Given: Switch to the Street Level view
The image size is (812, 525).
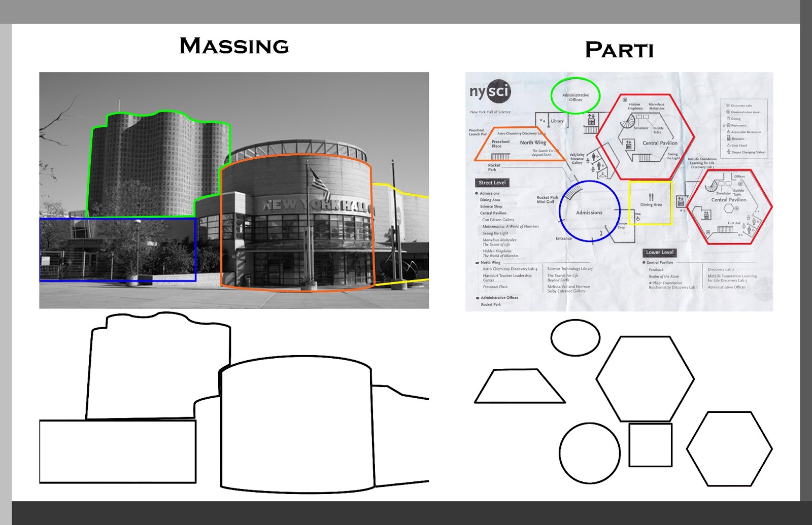Looking at the screenshot, I should pyautogui.click(x=492, y=183).
